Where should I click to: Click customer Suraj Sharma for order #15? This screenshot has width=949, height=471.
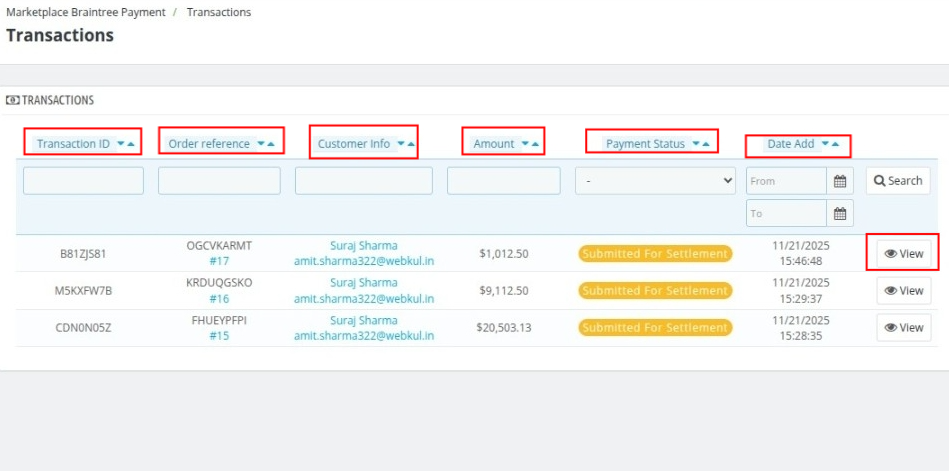tap(363, 320)
